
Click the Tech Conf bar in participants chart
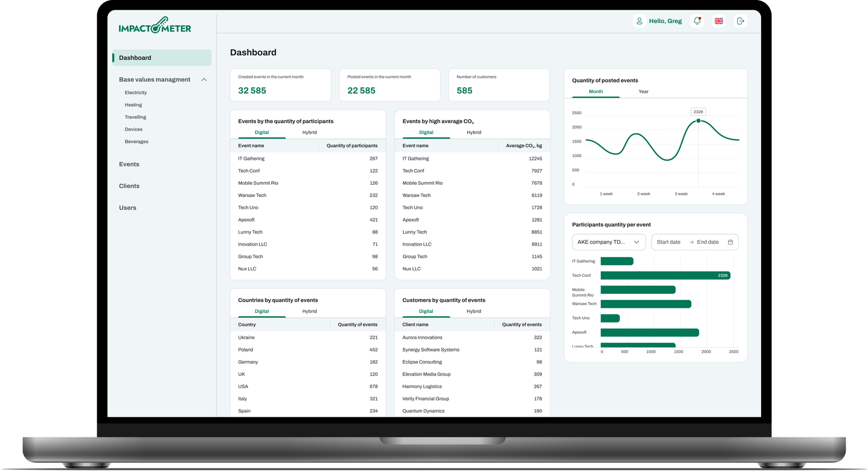(666, 275)
